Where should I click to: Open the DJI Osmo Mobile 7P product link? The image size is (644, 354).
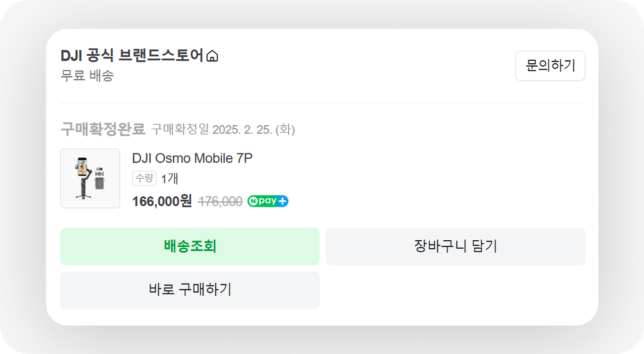click(x=192, y=158)
